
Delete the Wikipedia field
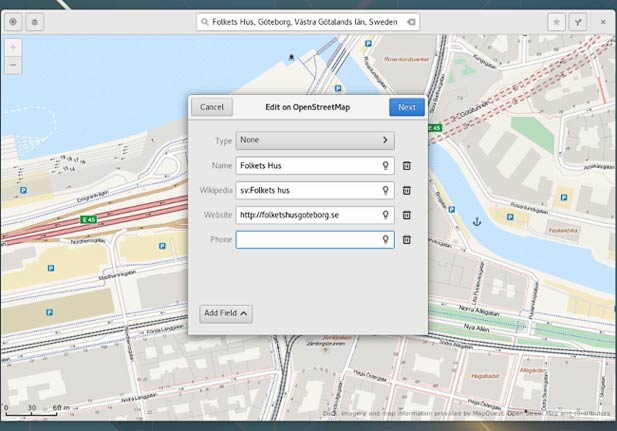tap(406, 191)
